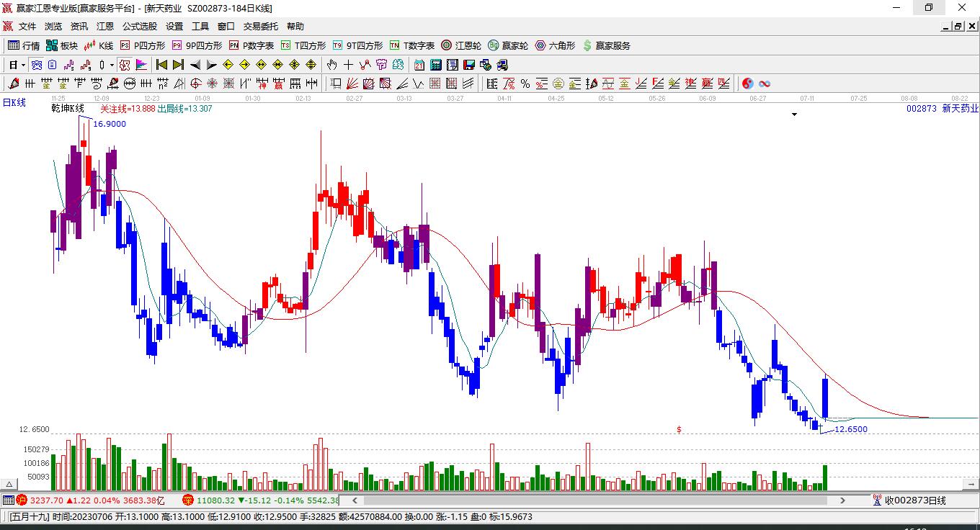Viewport: 980px width, 530px height.
Task: Open the T数字表 tool
Action: click(411, 45)
